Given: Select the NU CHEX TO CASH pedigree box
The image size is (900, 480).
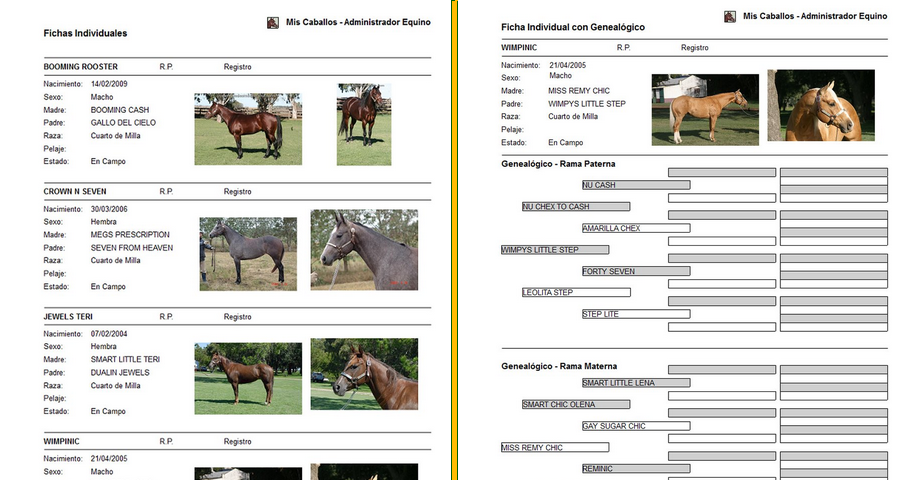Looking at the screenshot, I should click(576, 207).
